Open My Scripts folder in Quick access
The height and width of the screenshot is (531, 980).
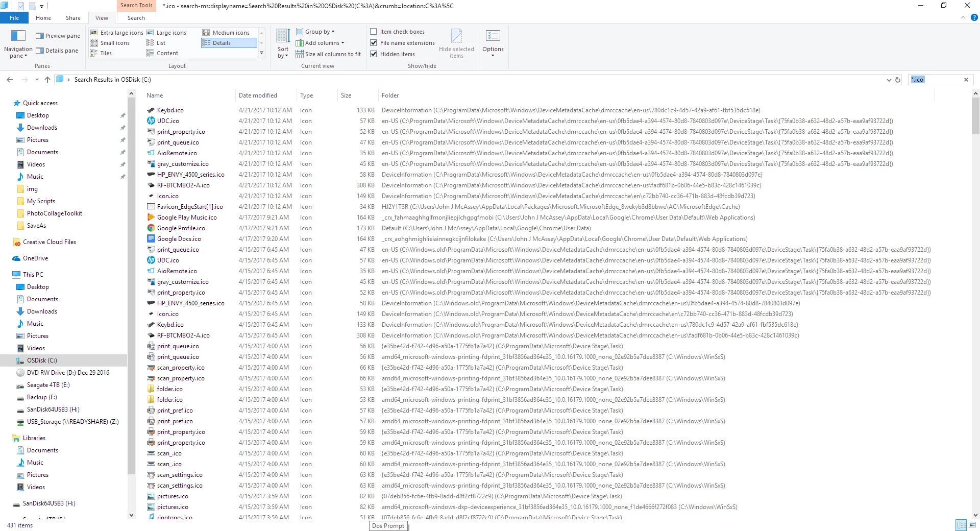(41, 201)
